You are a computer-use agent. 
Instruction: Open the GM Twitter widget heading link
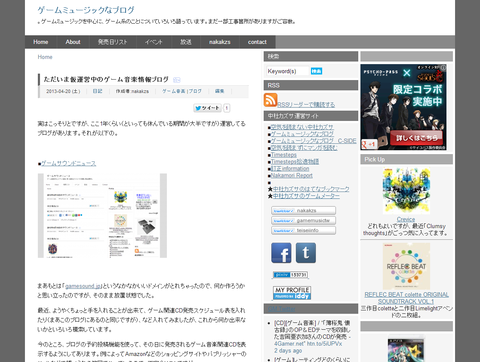tap(282, 309)
